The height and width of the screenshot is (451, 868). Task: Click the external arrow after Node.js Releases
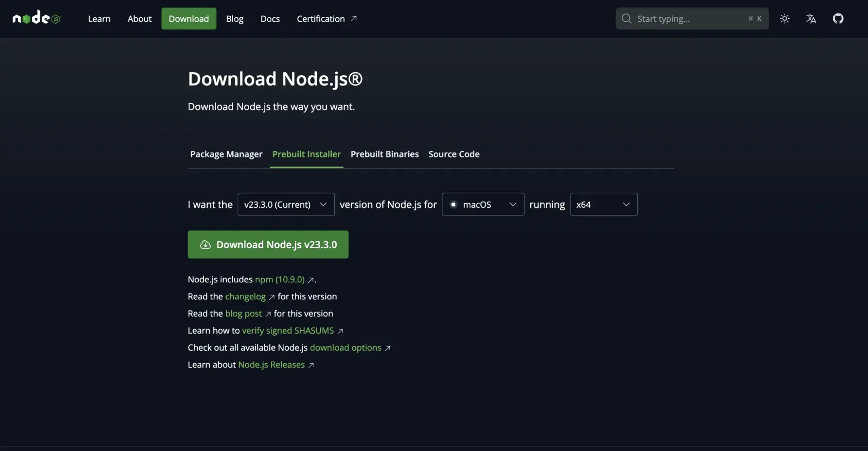pos(310,365)
